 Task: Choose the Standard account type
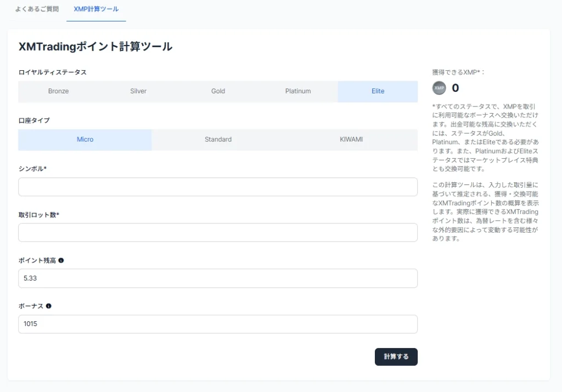(218, 139)
